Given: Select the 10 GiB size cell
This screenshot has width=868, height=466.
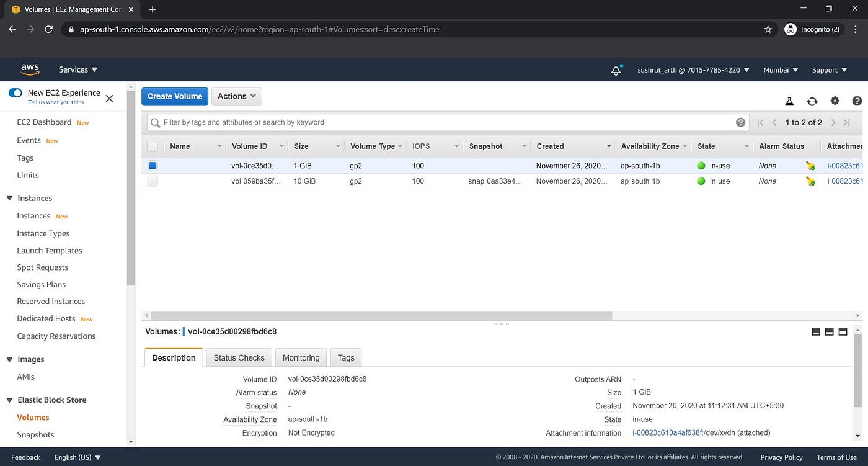Looking at the screenshot, I should tap(304, 181).
